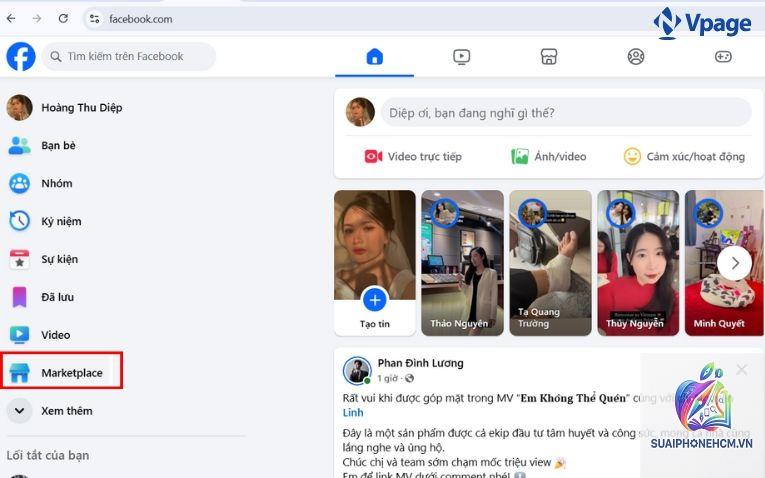This screenshot has width=765, height=478.
Task: Click the blue plus Tạo tin button
Action: pos(375,300)
